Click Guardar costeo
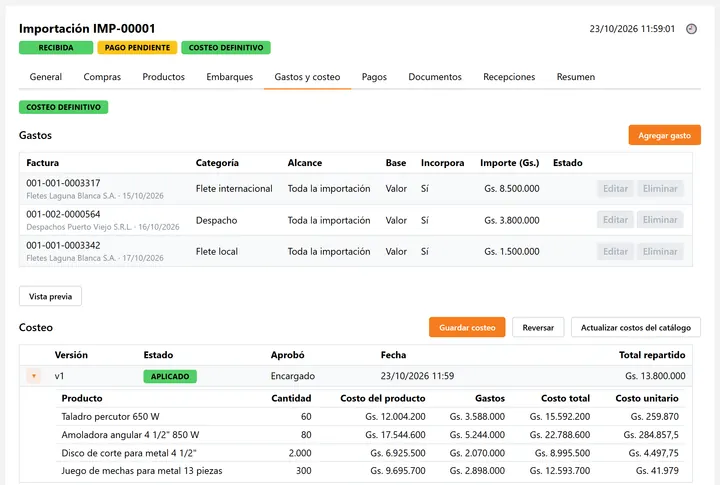The image size is (720, 485). pyautogui.click(x=467, y=327)
